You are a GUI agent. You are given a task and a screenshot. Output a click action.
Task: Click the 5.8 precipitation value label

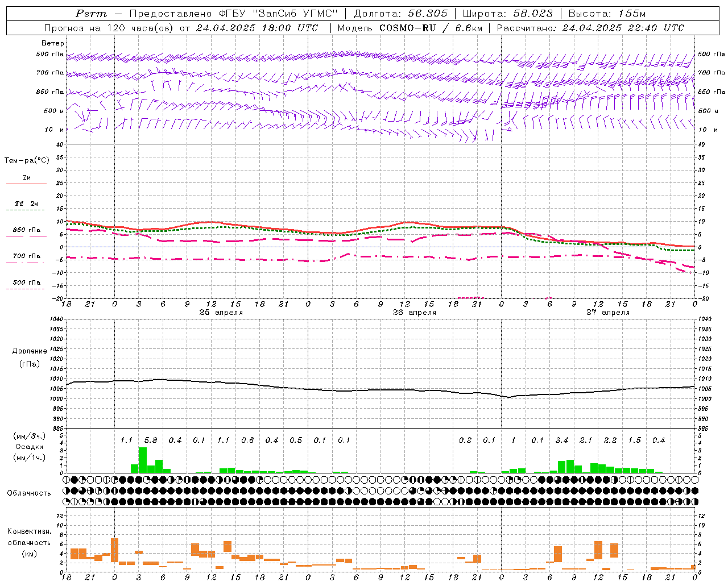pyautogui.click(x=151, y=440)
